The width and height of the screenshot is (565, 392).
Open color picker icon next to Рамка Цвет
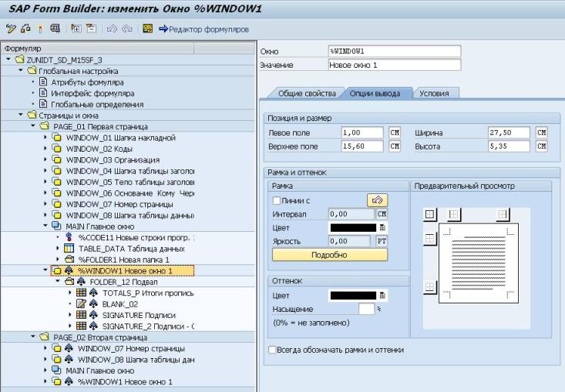pos(382,227)
